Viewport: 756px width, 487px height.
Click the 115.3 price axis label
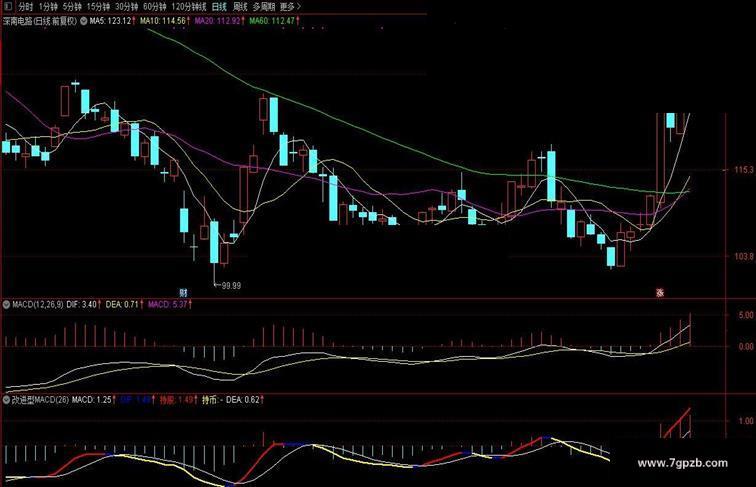[744, 170]
